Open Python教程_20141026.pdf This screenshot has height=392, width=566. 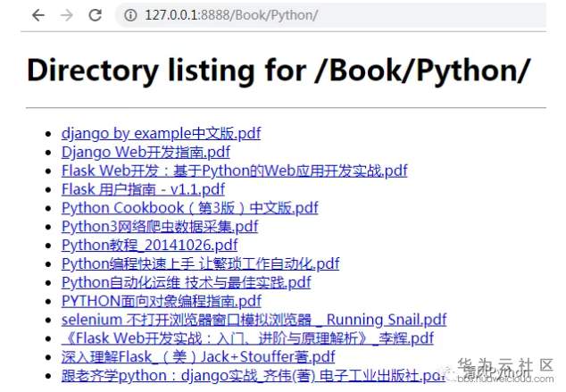(149, 246)
